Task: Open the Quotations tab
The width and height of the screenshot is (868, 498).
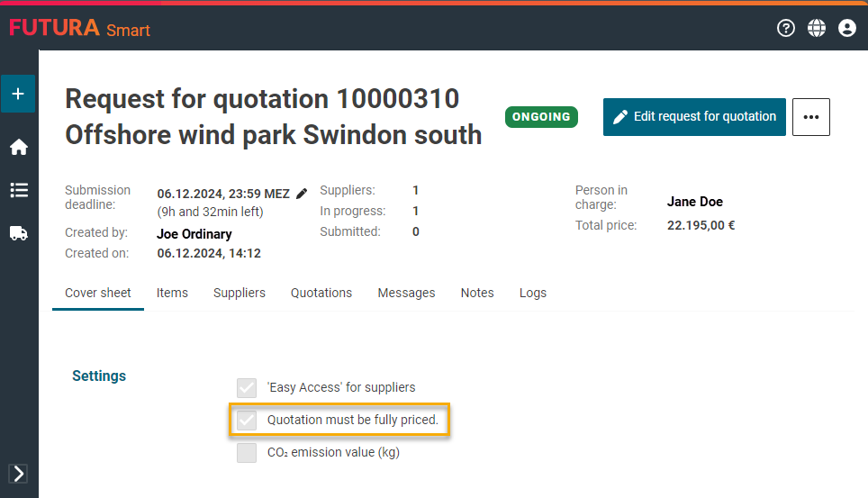Action: (321, 293)
